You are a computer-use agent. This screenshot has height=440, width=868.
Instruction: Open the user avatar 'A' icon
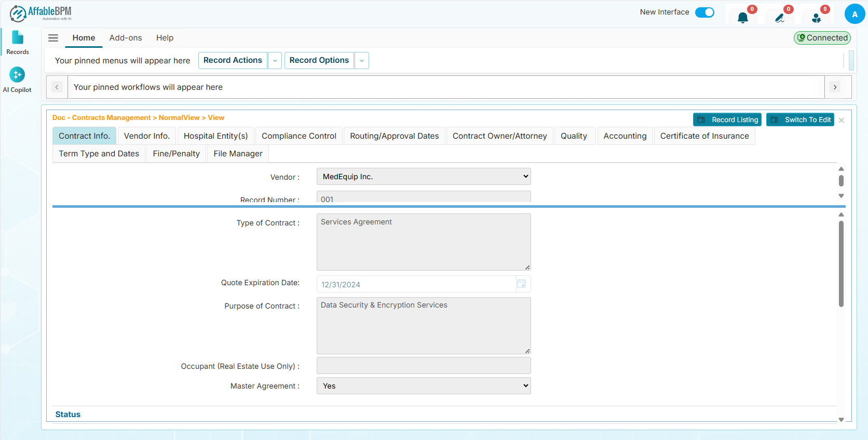[x=855, y=14]
